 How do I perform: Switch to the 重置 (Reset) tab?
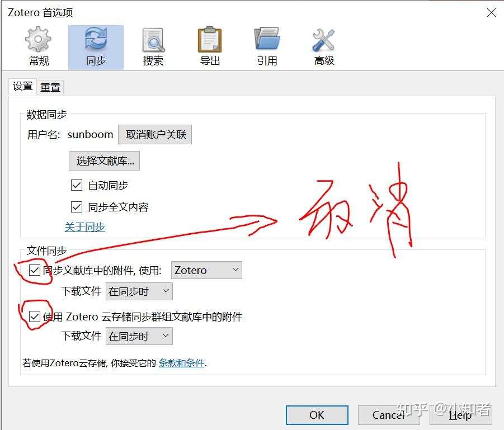point(50,87)
